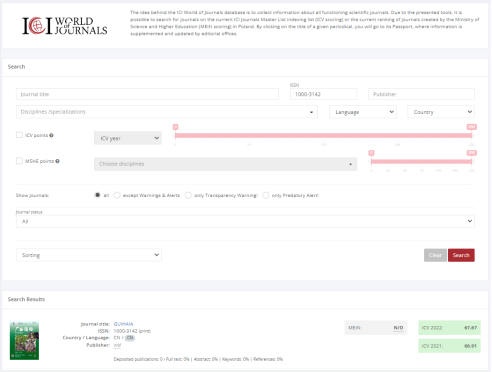Enable the MSHE points checkbox
This screenshot has height=372, width=492.
(x=19, y=161)
